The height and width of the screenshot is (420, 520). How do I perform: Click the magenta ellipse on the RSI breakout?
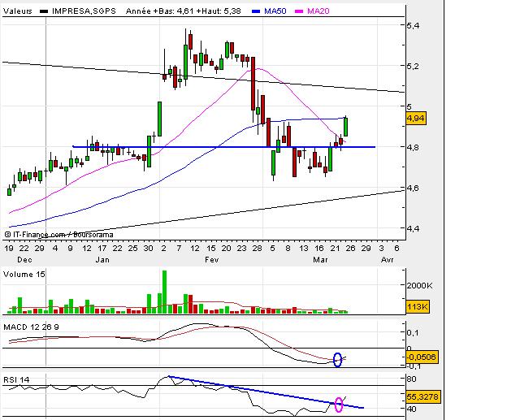(x=339, y=405)
